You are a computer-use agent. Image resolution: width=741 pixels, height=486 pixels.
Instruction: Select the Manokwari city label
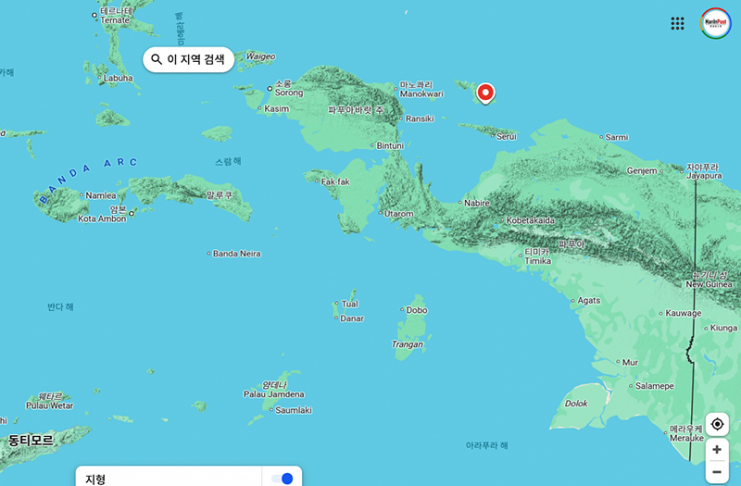click(420, 95)
